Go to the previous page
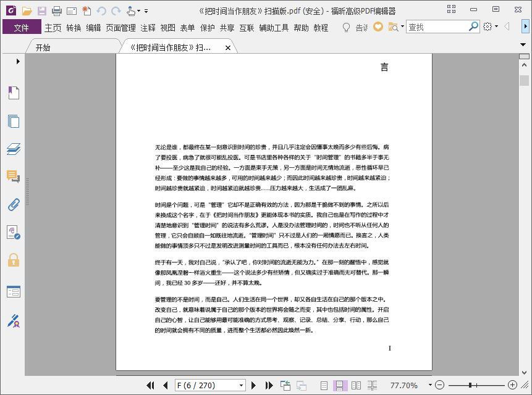The height and width of the screenshot is (395, 532). tap(165, 385)
